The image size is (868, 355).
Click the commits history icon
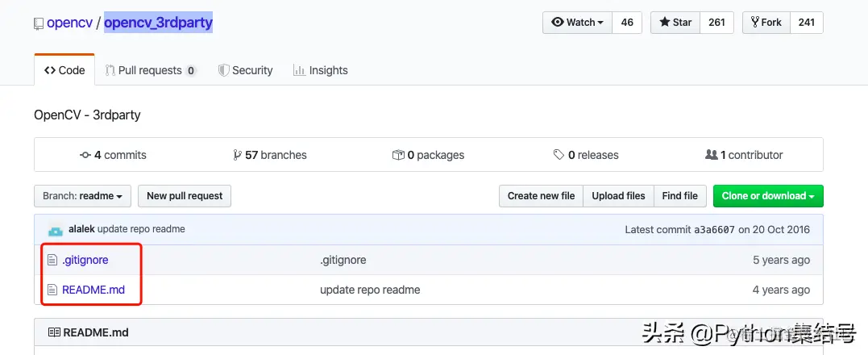[85, 155]
